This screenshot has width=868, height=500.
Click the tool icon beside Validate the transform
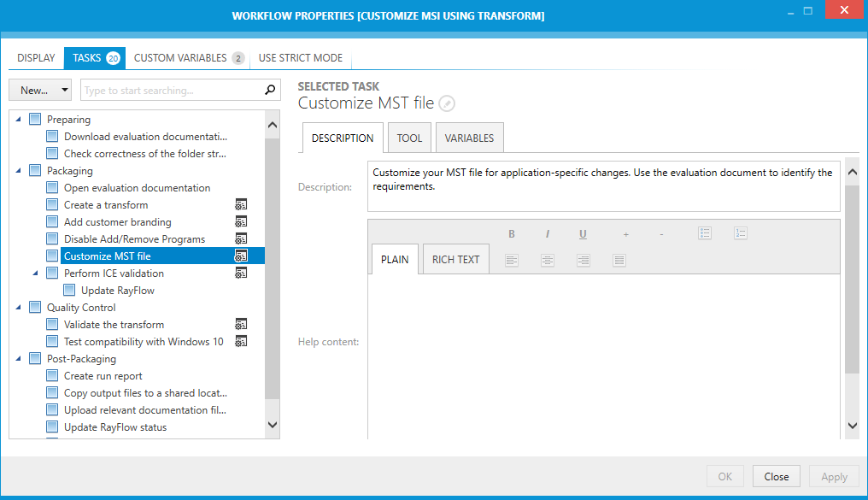coord(241,324)
